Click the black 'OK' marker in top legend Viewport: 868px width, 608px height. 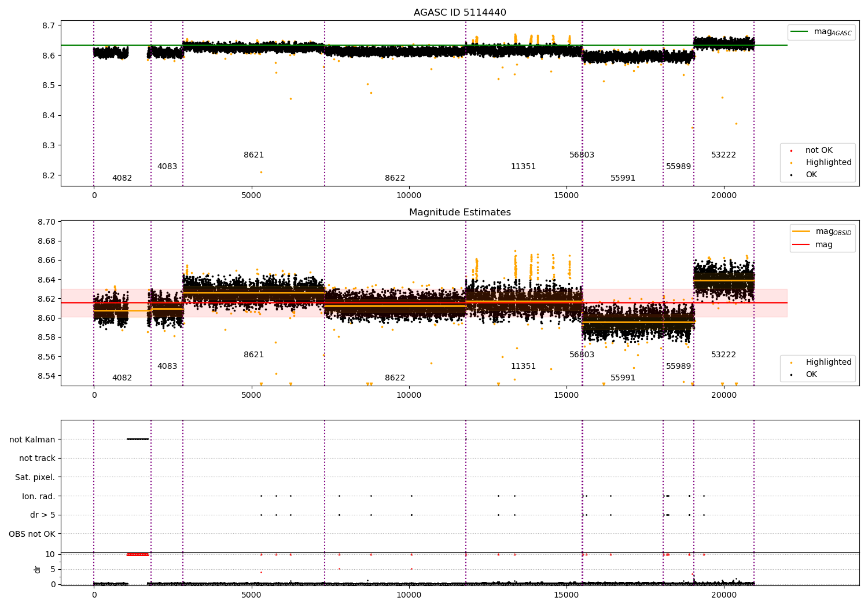pyautogui.click(x=792, y=175)
